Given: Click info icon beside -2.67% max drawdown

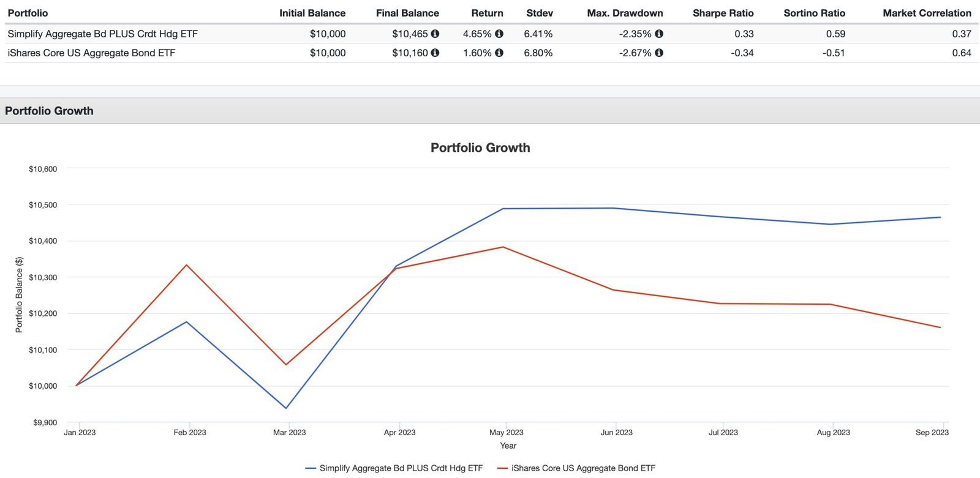Looking at the screenshot, I should [x=659, y=53].
